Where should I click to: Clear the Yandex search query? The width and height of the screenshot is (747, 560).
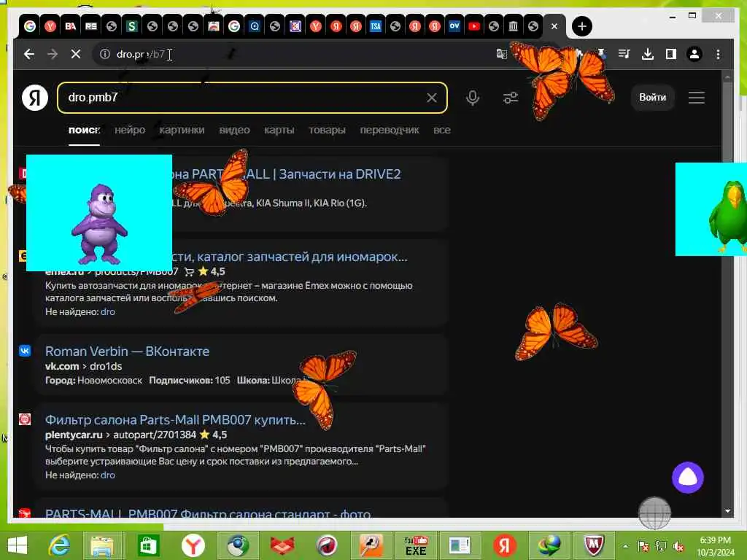tap(432, 98)
